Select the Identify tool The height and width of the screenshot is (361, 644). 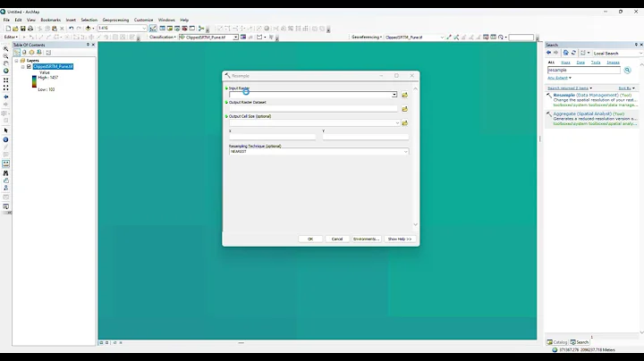5,140
